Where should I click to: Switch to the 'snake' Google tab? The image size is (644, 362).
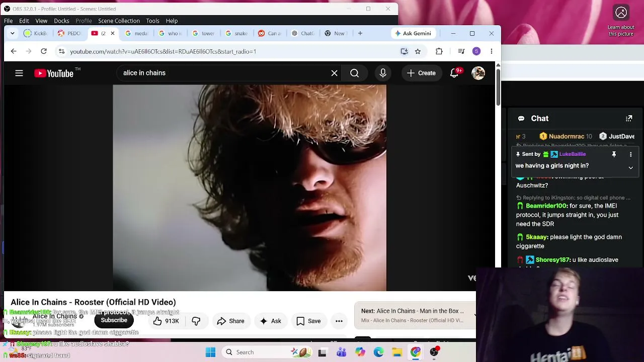[236, 33]
